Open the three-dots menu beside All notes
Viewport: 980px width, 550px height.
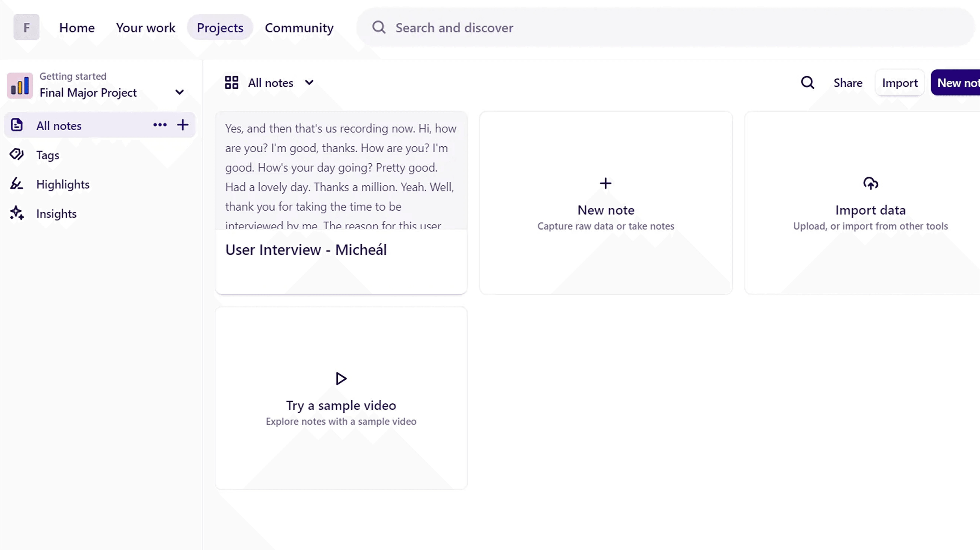(160, 125)
